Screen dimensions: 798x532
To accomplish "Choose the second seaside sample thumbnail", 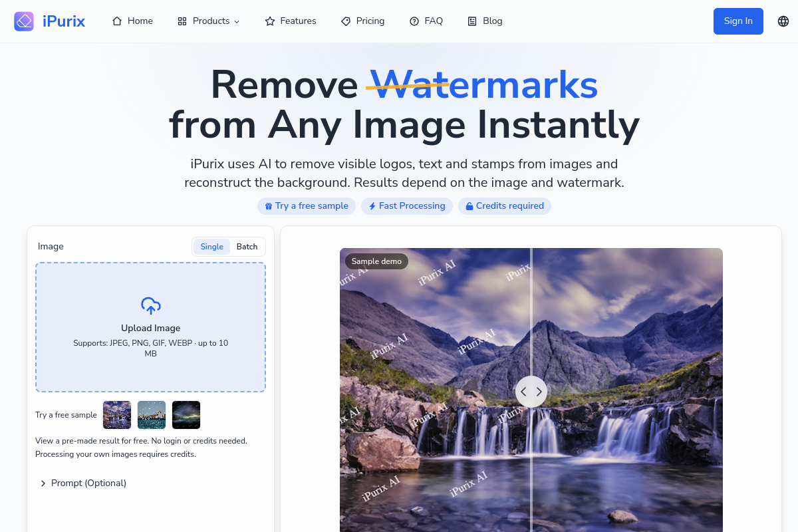I will (152, 415).
